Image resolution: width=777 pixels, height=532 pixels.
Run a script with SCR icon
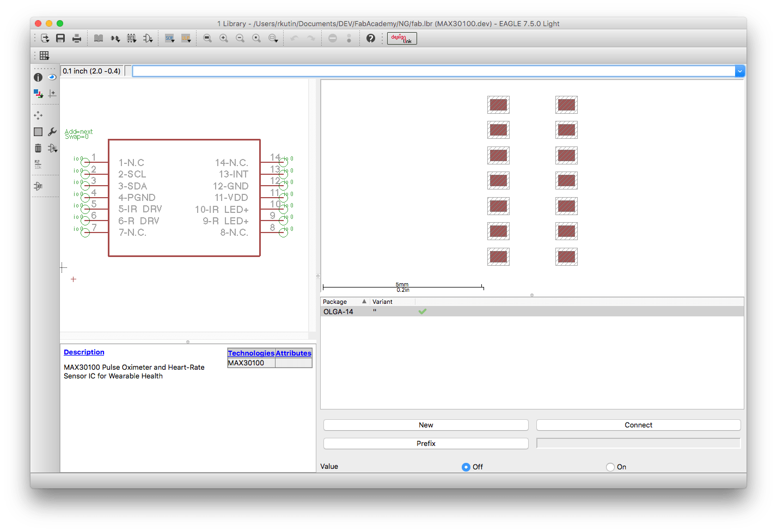170,38
